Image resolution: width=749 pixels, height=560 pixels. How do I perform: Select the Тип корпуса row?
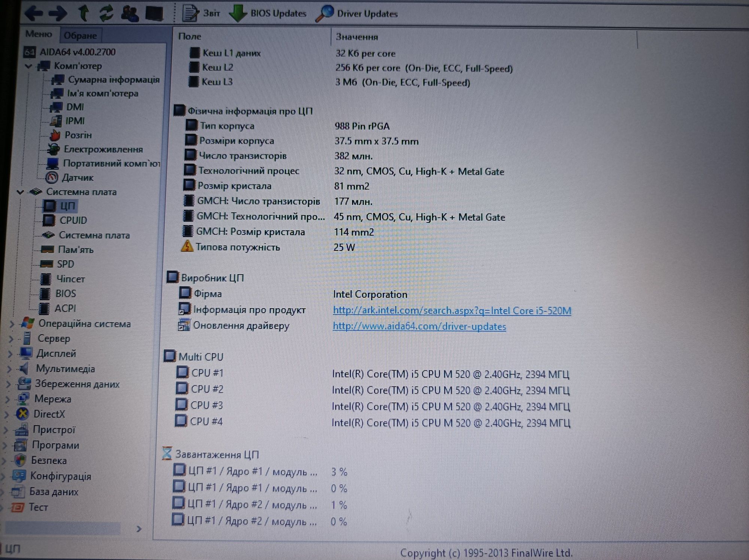288,126
